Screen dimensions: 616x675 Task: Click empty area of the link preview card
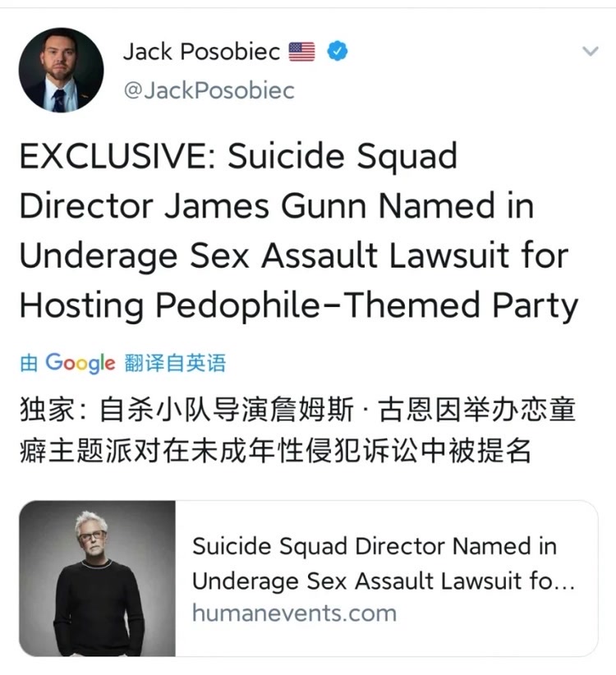[x=495, y=637]
